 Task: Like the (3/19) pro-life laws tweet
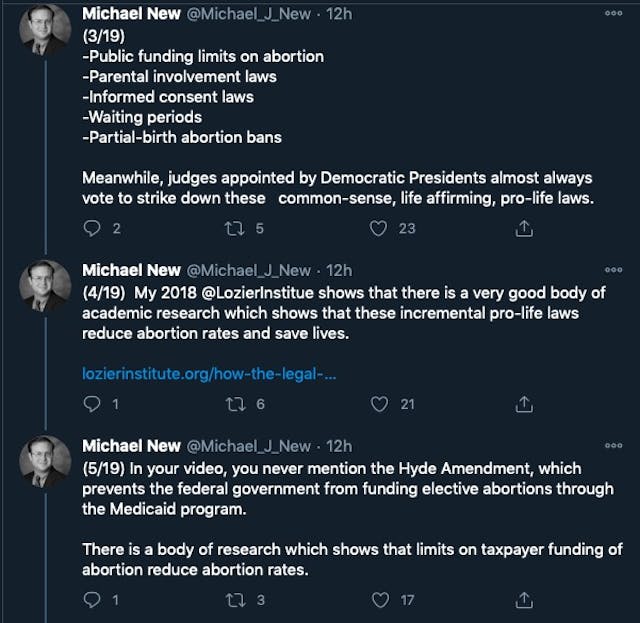pyautogui.click(x=378, y=228)
